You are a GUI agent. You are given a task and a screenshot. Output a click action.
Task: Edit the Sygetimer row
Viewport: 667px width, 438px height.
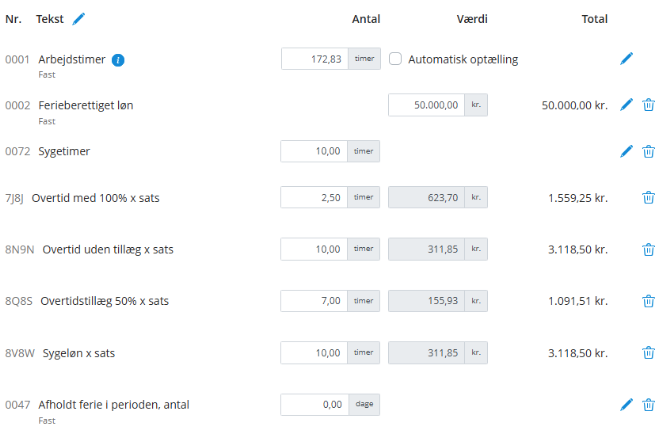coord(627,151)
